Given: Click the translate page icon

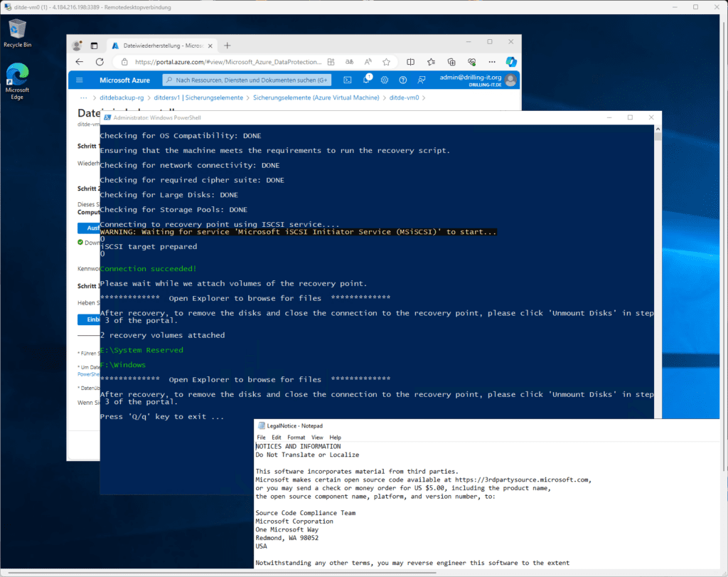Looking at the screenshot, I should tap(349, 62).
